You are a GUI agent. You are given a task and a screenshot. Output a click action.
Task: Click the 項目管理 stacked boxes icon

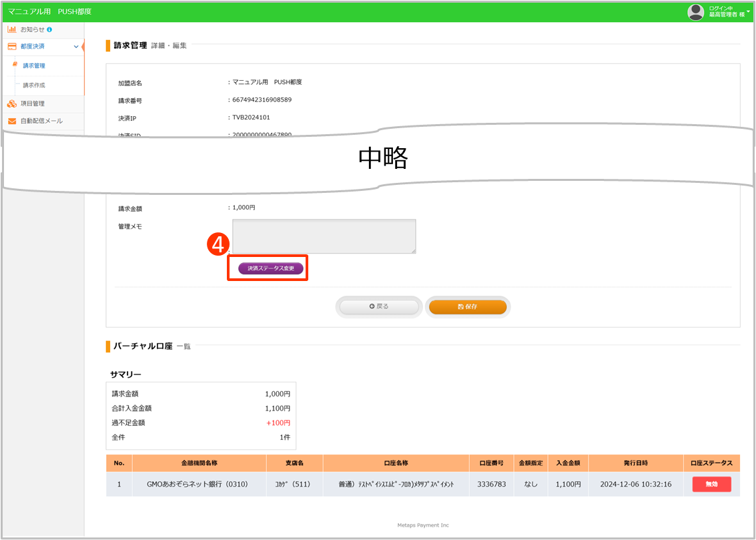tap(12, 103)
